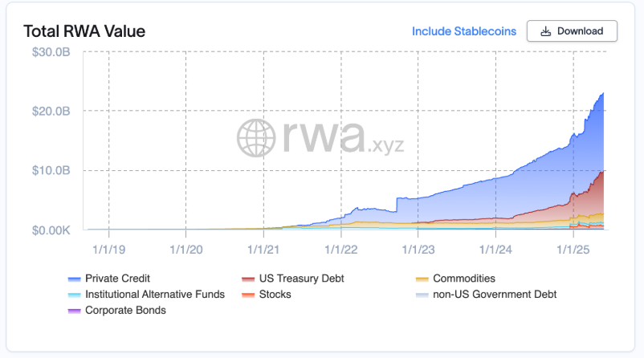Click the 1/1/25 x-axis date label
The image size is (644, 358).
pyautogui.click(x=573, y=250)
